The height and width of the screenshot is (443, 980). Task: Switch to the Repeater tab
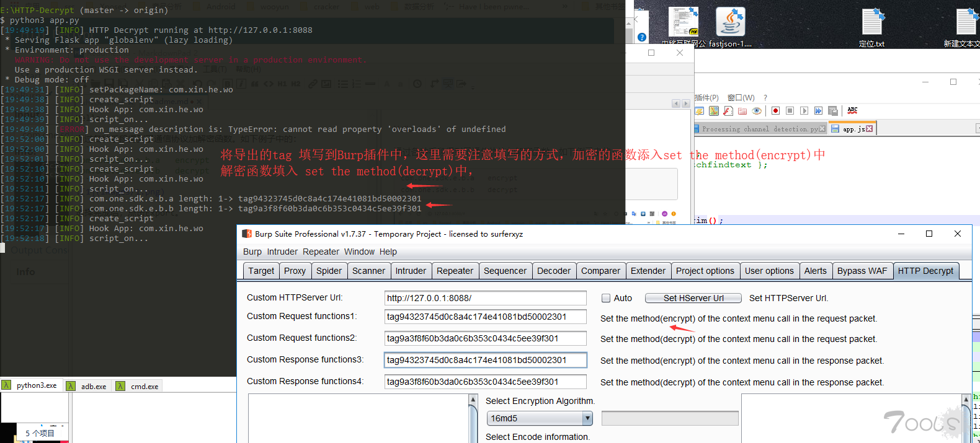(455, 271)
